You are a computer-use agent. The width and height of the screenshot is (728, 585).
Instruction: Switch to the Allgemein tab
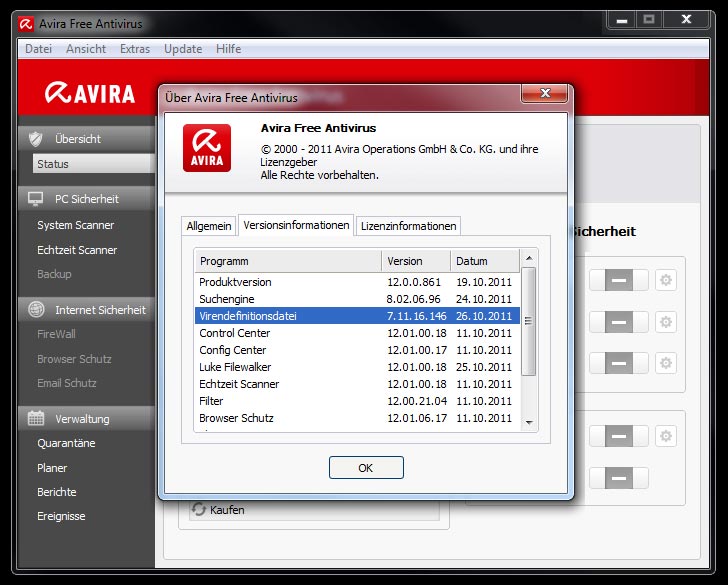[209, 226]
